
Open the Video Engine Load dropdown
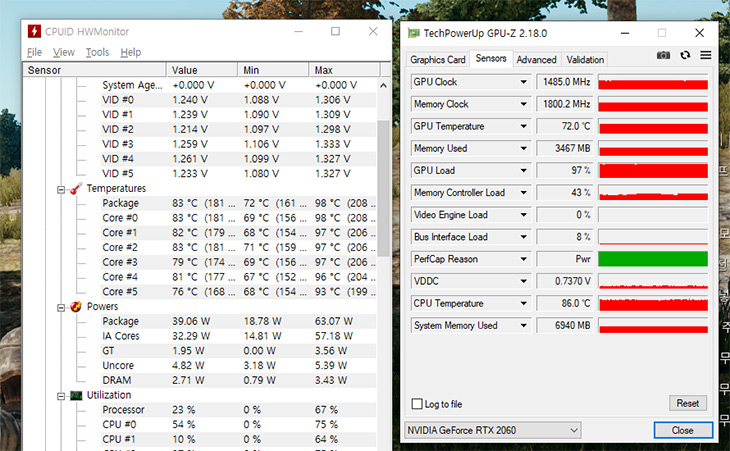coord(523,215)
